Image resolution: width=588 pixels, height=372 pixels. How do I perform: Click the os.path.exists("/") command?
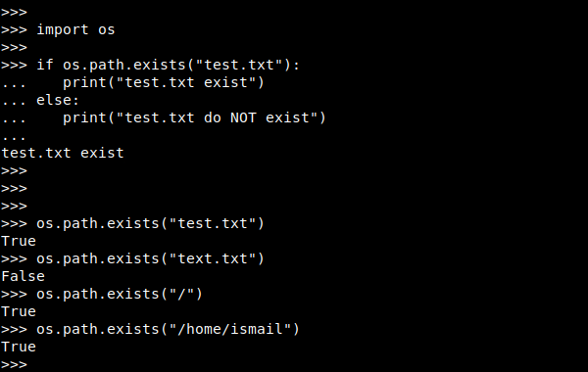[x=120, y=294]
